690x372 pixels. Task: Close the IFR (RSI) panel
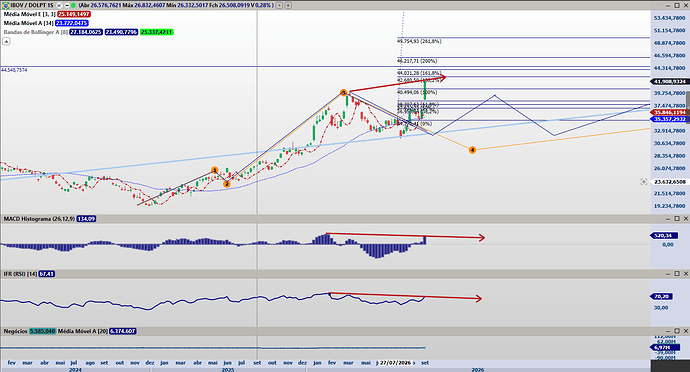[686, 273]
